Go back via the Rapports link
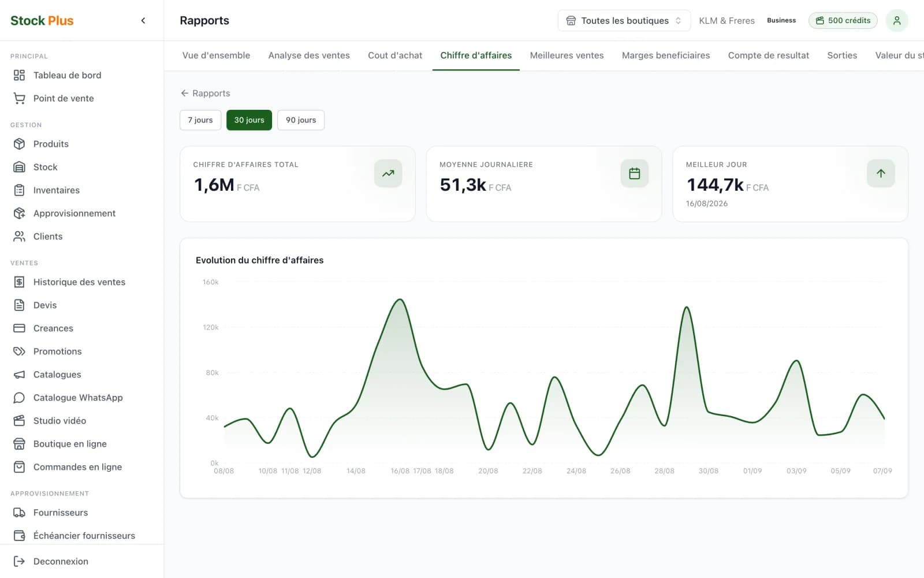The height and width of the screenshot is (578, 924). [205, 93]
